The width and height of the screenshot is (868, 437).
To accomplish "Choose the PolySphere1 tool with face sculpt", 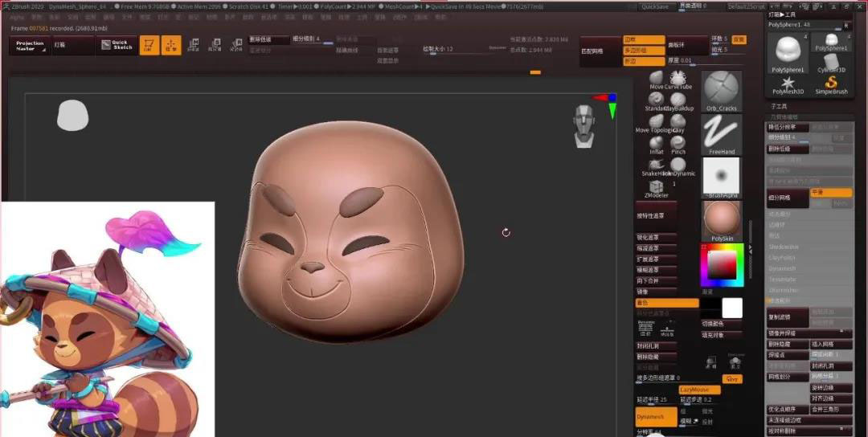I will (789, 53).
